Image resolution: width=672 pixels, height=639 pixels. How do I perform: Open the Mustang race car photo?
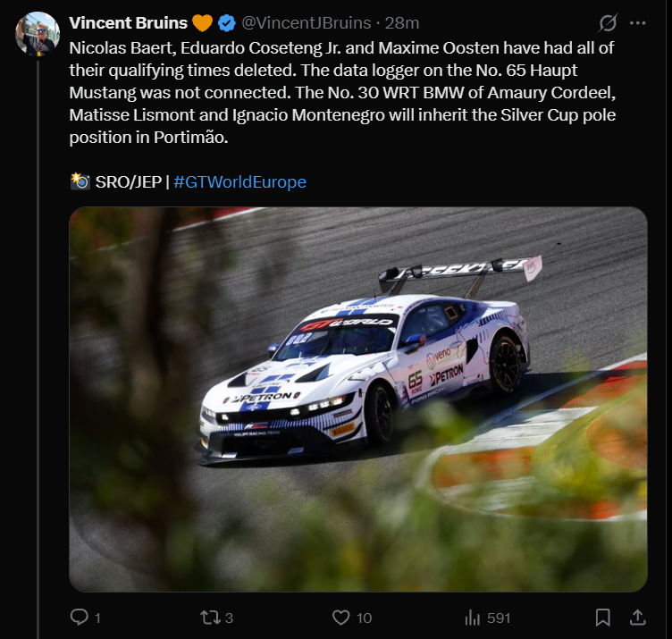358,399
